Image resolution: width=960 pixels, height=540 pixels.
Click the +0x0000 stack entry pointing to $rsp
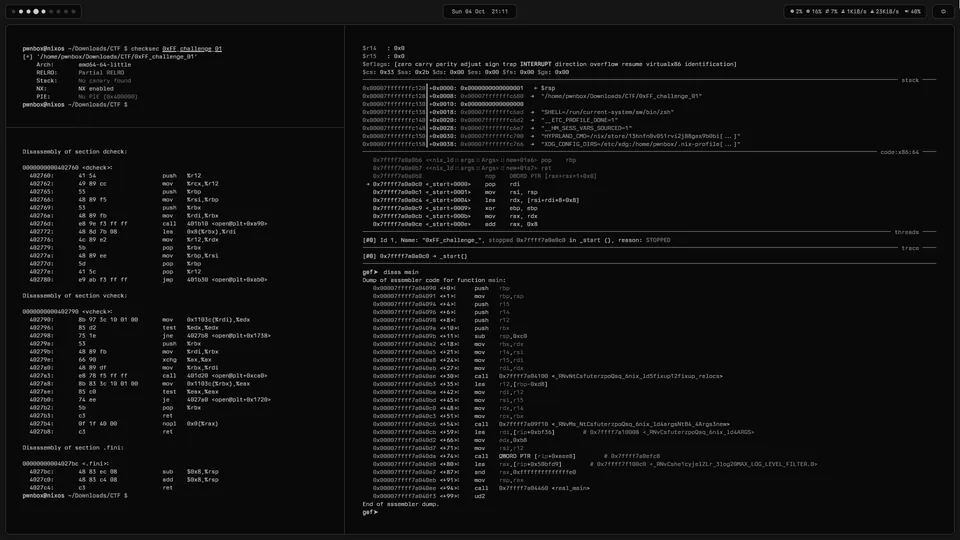point(459,88)
